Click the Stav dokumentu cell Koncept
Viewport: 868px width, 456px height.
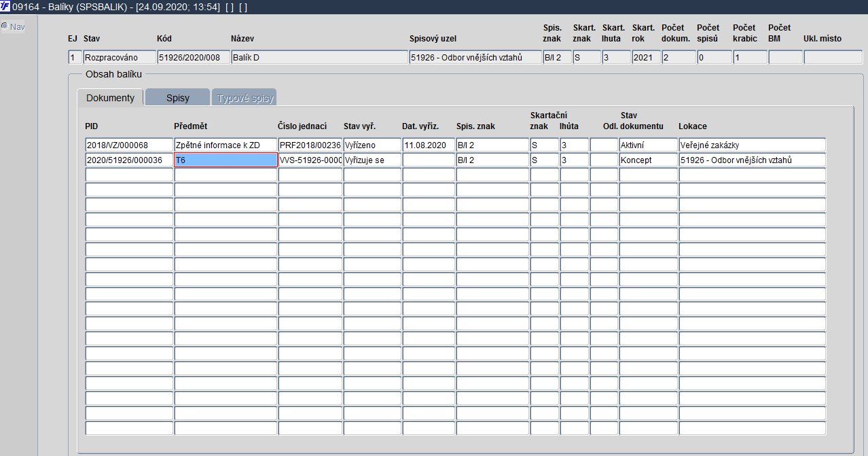[x=648, y=160]
